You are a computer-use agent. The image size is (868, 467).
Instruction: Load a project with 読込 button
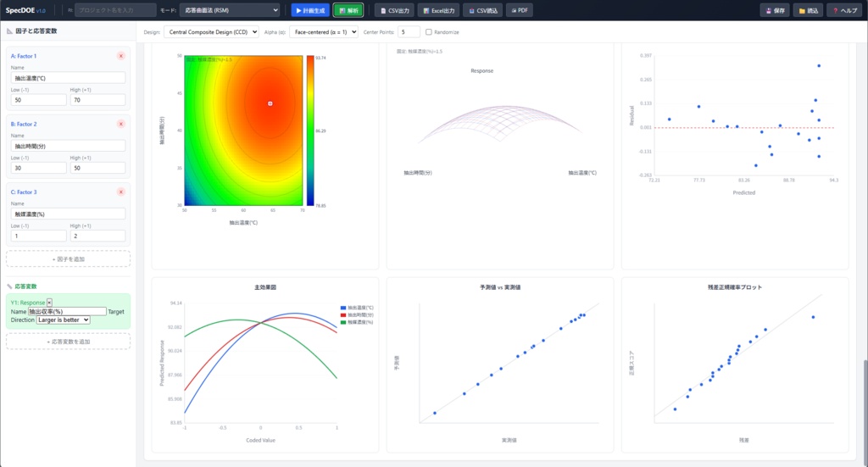(x=808, y=10)
